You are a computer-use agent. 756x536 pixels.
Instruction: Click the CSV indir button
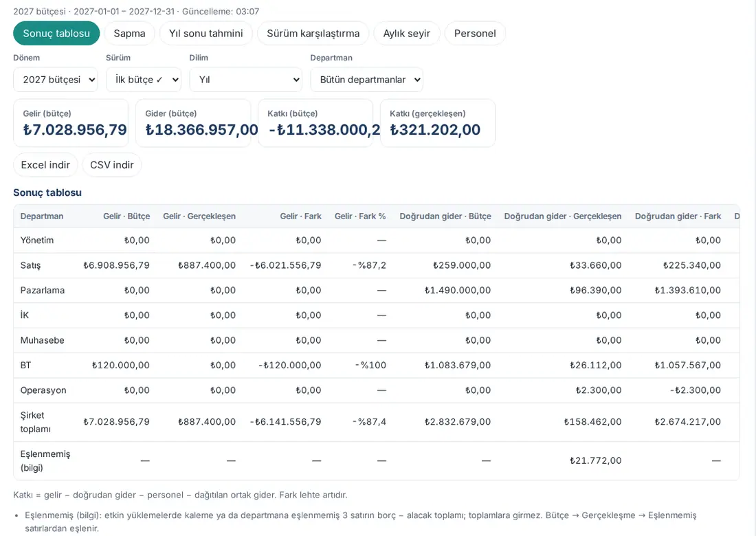point(112,165)
